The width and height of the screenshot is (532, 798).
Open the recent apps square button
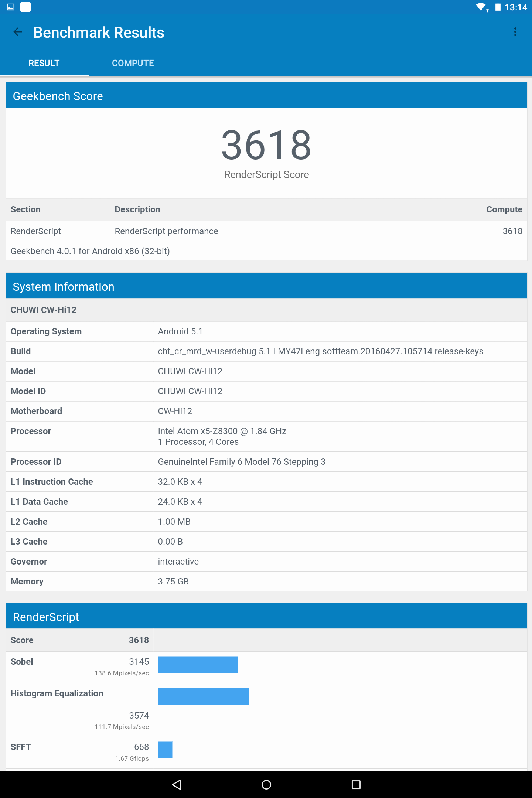(356, 785)
